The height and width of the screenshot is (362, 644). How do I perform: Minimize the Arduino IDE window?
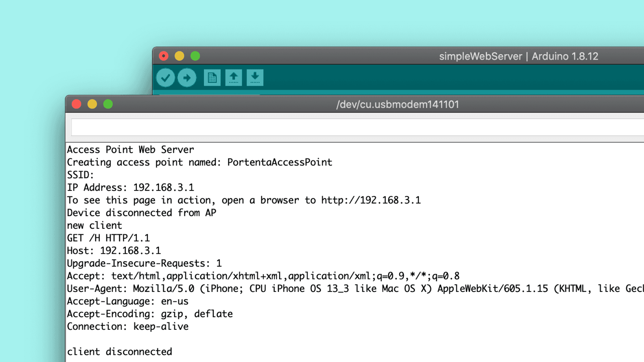click(179, 56)
